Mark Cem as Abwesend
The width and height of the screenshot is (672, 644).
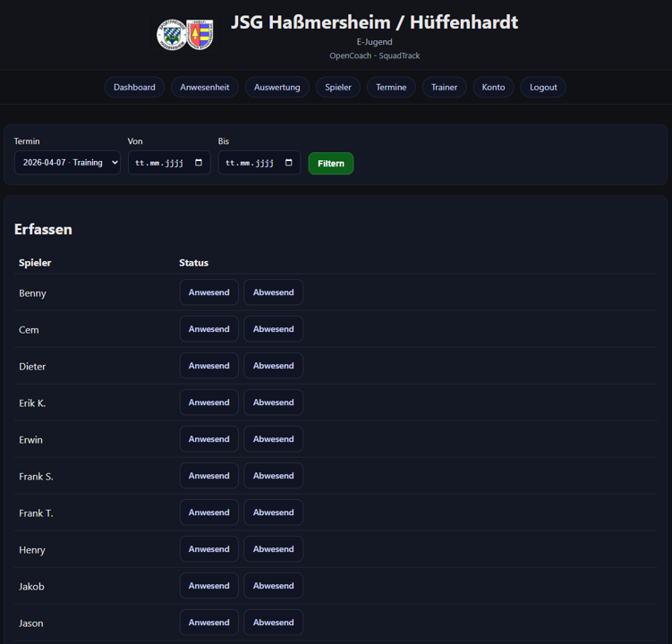[x=273, y=329]
